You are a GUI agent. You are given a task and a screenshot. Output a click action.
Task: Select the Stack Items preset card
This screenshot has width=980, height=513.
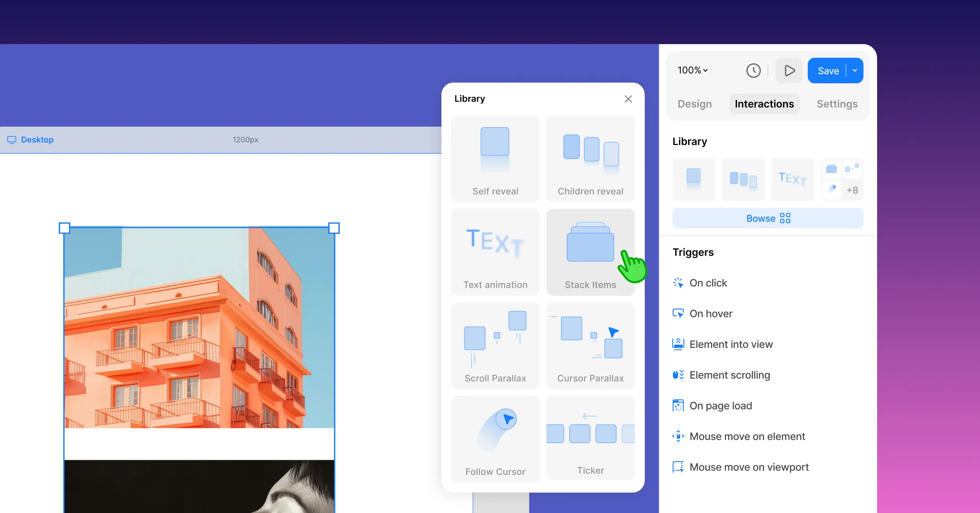coord(590,252)
